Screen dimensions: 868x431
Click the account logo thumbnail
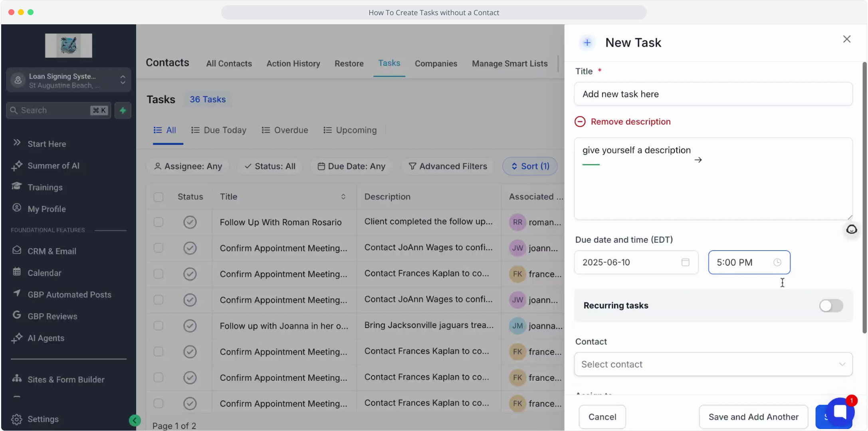click(x=69, y=45)
